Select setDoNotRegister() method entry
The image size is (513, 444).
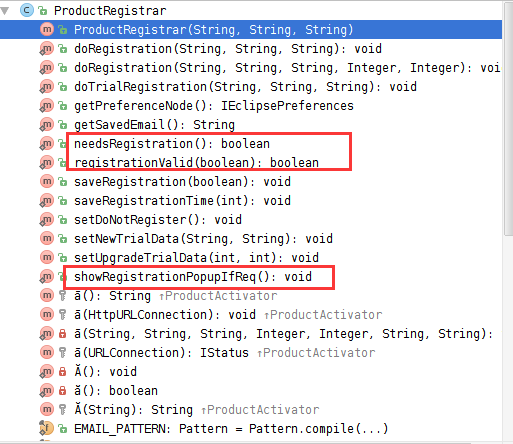tap(158, 220)
